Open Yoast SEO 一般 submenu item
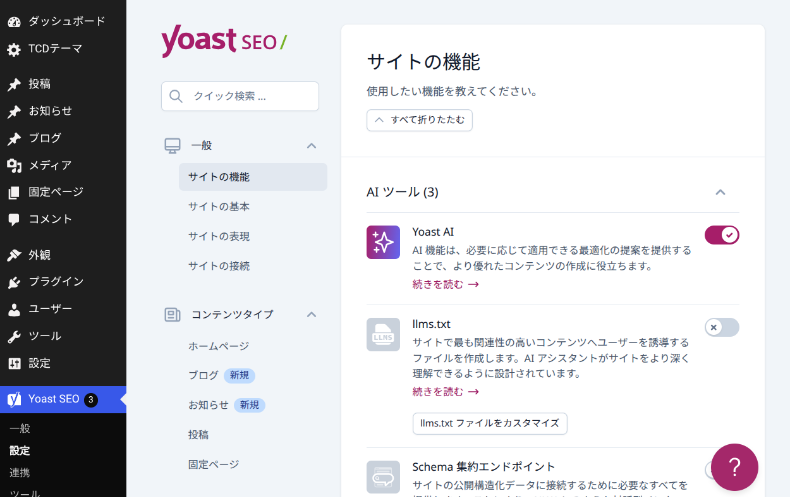The width and height of the screenshot is (790, 497). (x=20, y=428)
